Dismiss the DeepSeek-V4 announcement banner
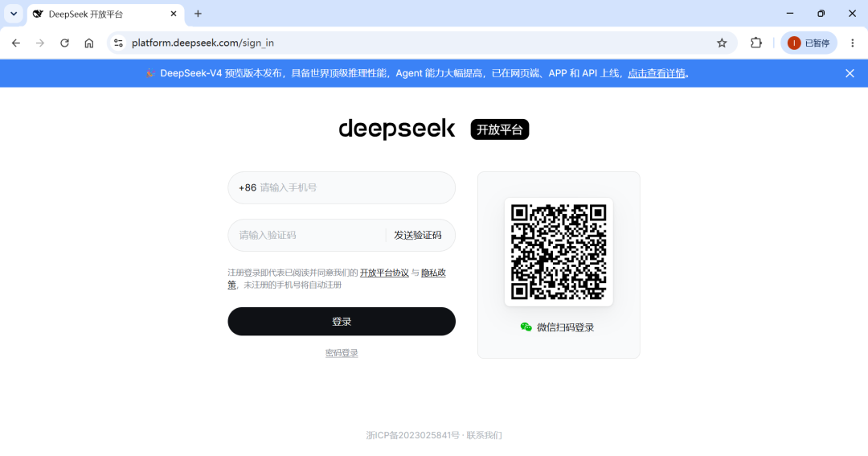The image size is (868, 456). [850, 73]
